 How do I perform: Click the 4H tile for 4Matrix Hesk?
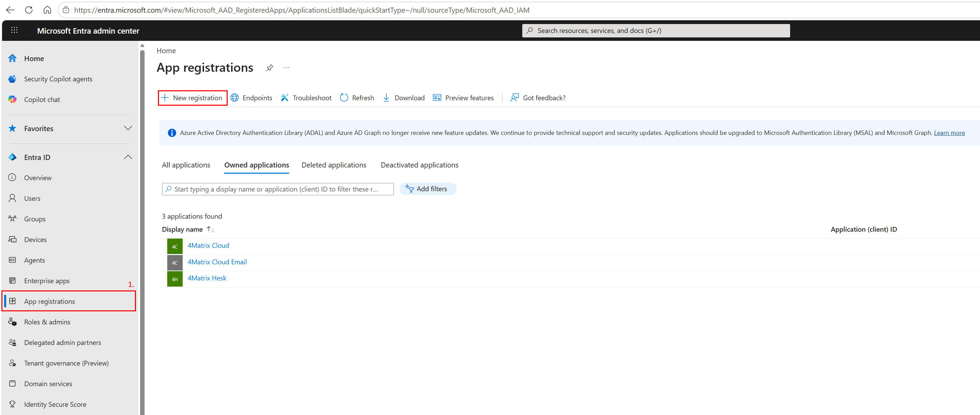point(175,279)
